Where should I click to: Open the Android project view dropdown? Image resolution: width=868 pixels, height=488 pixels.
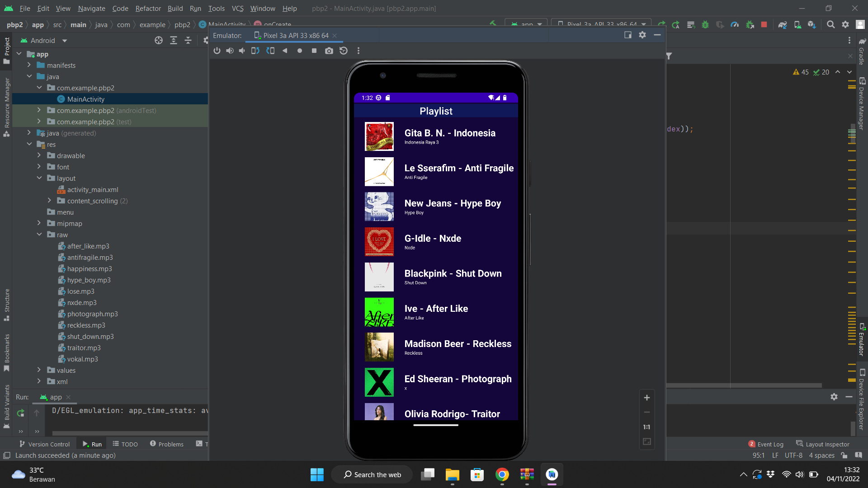point(64,40)
